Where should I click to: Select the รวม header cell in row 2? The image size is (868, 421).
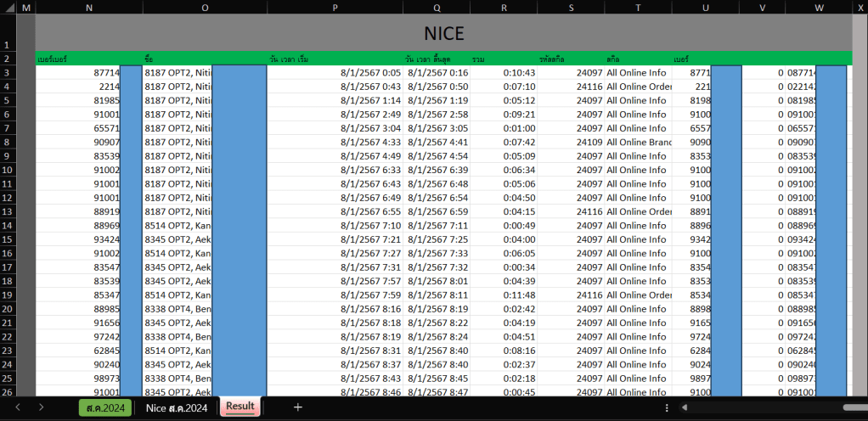(x=504, y=59)
